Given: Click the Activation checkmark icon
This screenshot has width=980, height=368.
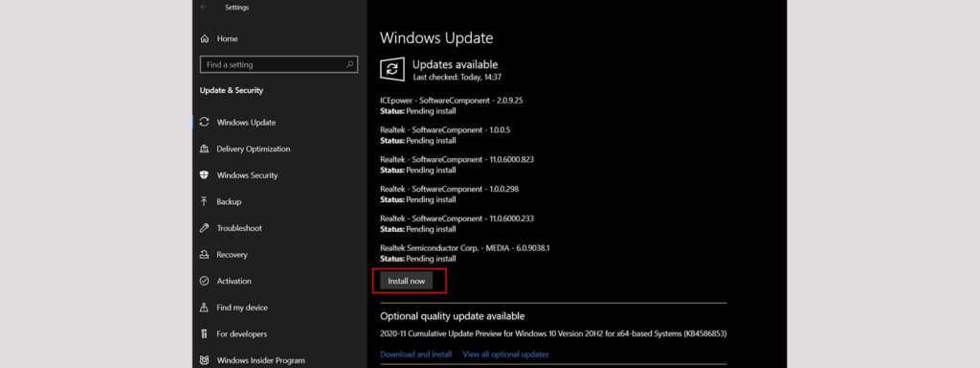Looking at the screenshot, I should pyautogui.click(x=204, y=281).
